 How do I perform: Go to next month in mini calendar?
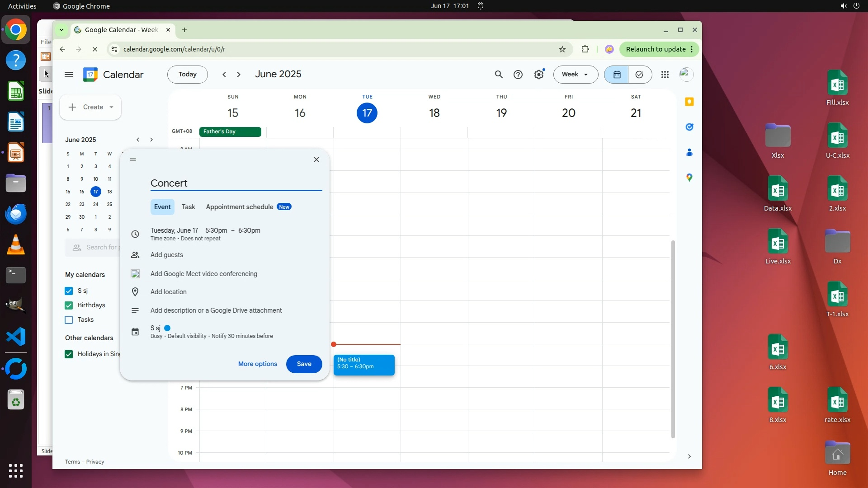click(x=151, y=140)
